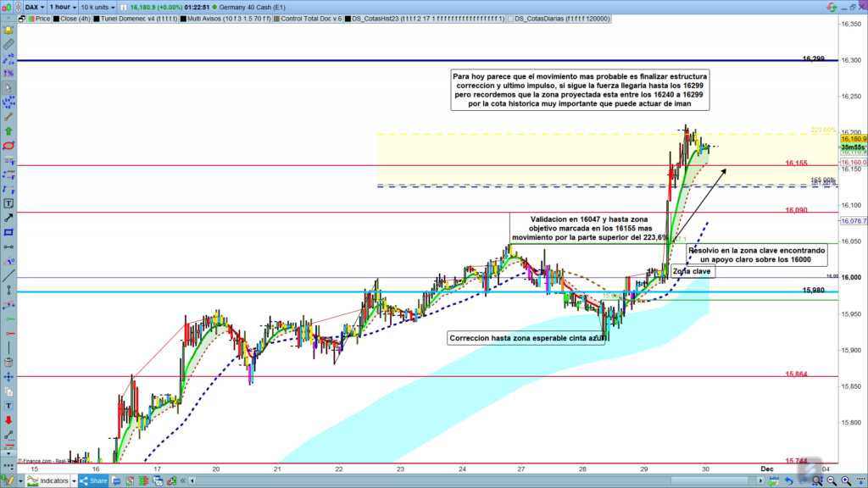Select the green up arrow drawing tool
The width and height of the screenshot is (868, 488).
click(x=8, y=131)
